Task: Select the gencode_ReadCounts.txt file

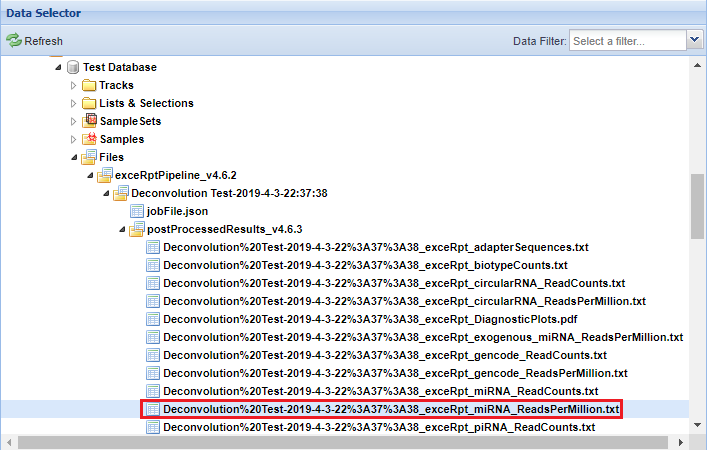Action: [384, 355]
